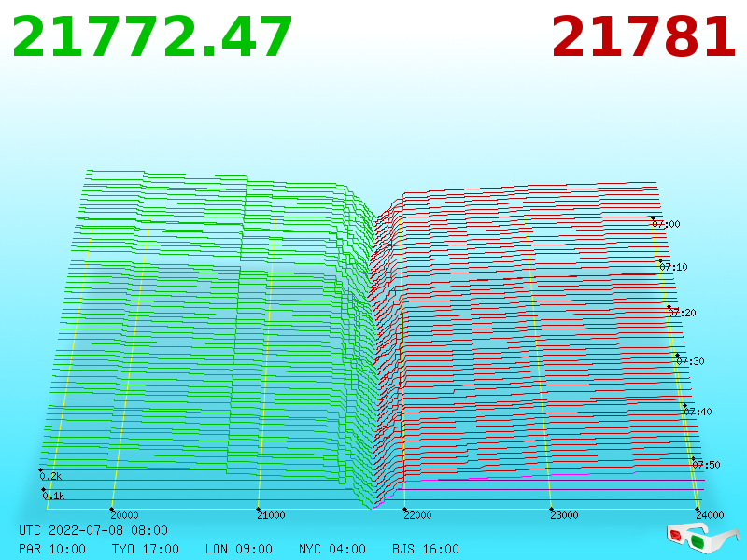The image size is (747, 560).
Task: Click the PAR 10:00 clock
Action: 52,549
